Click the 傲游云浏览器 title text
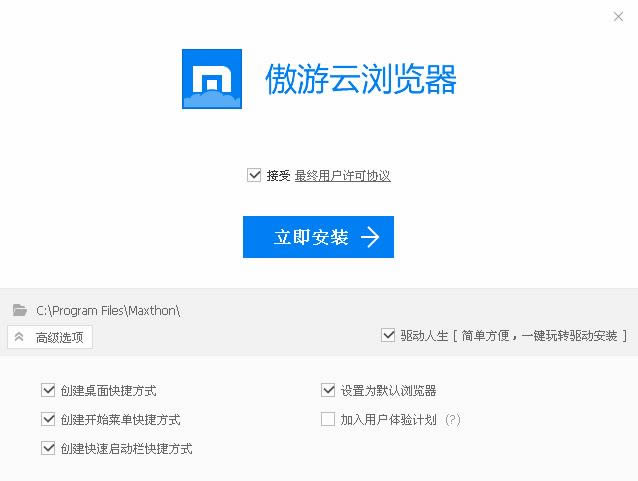 pyautogui.click(x=361, y=79)
